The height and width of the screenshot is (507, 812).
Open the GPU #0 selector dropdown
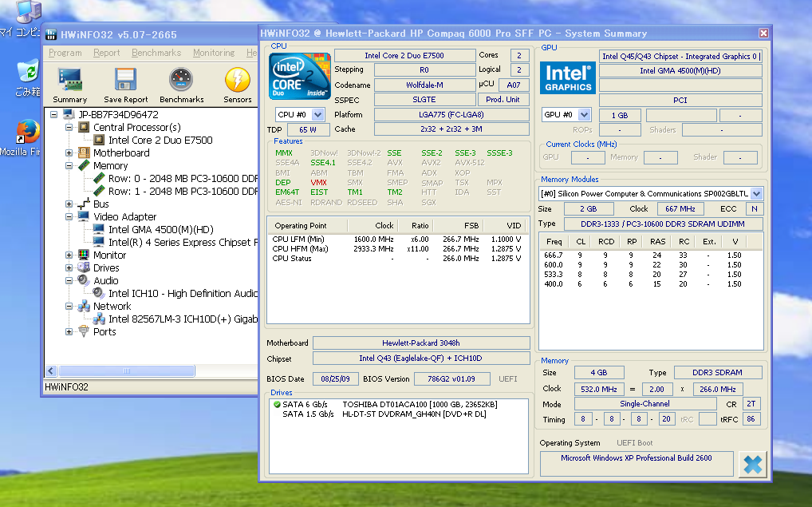[585, 115]
